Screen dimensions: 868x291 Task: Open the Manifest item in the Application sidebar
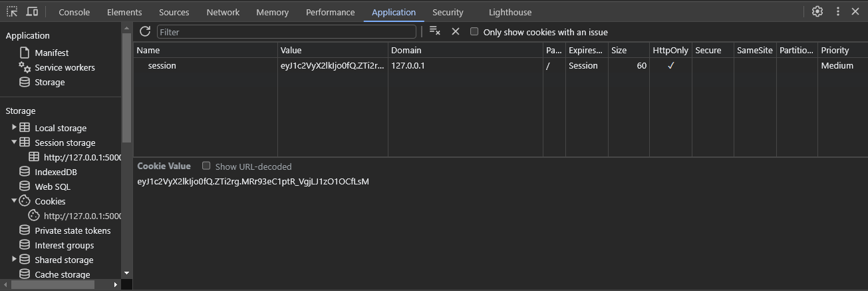click(51, 53)
